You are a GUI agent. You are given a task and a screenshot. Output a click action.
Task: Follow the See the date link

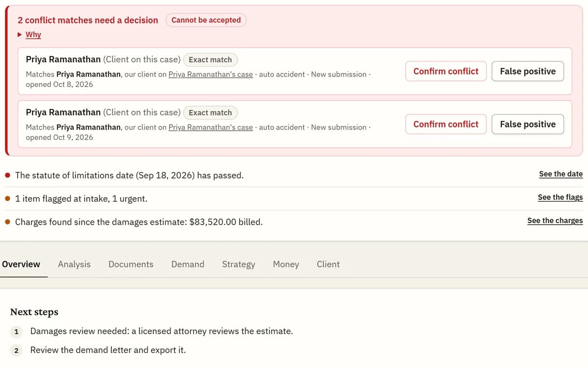[561, 174]
